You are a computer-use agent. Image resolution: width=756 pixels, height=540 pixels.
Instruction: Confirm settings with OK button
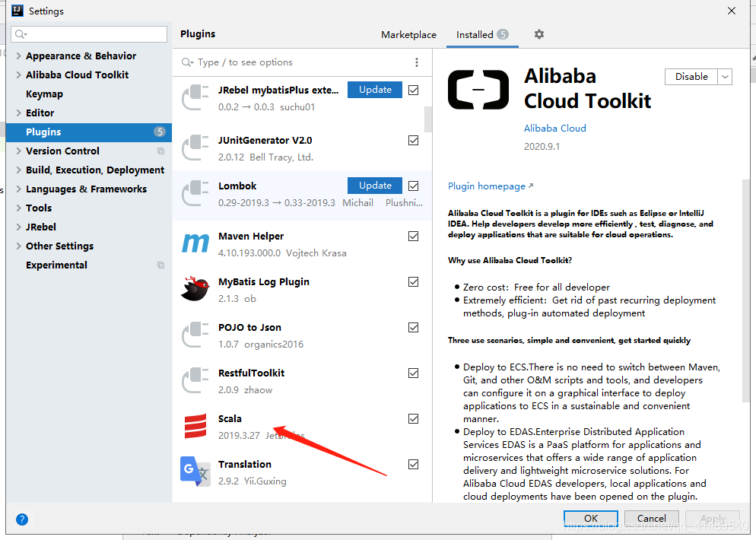pyautogui.click(x=591, y=518)
